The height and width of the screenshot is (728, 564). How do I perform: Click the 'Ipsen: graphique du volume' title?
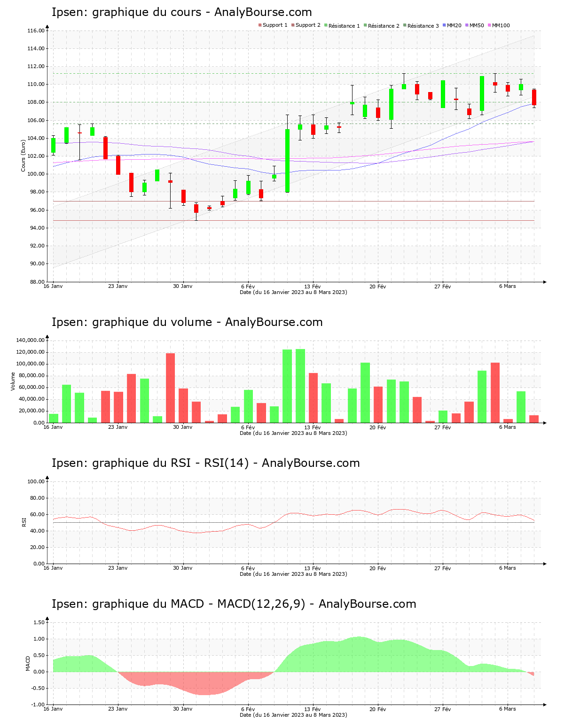132,322
